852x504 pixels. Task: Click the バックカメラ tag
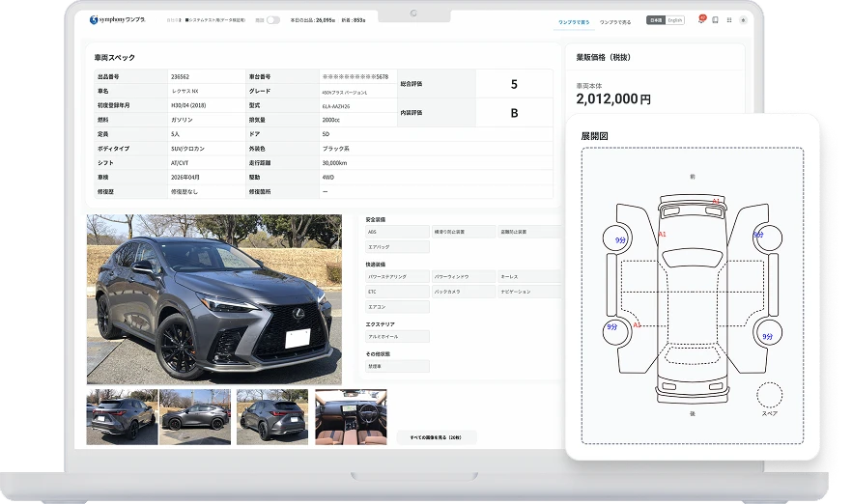click(x=464, y=292)
